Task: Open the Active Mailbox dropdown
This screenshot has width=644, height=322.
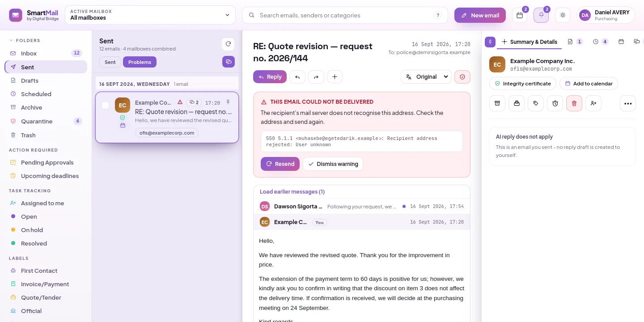Action: click(x=150, y=15)
